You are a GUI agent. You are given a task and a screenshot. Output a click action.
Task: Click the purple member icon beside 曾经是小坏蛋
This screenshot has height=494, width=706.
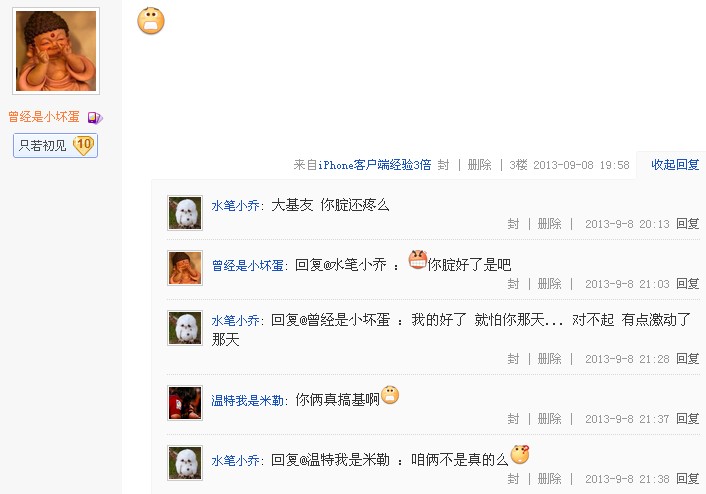95,117
